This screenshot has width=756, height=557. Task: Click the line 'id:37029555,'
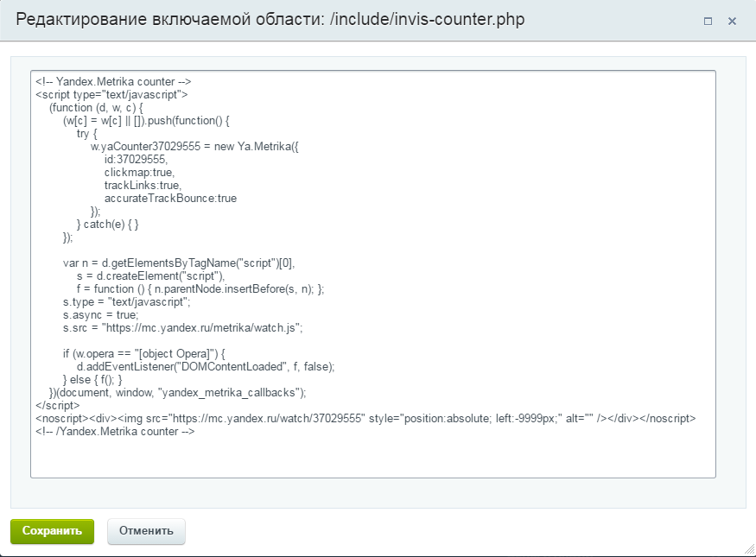tap(136, 160)
